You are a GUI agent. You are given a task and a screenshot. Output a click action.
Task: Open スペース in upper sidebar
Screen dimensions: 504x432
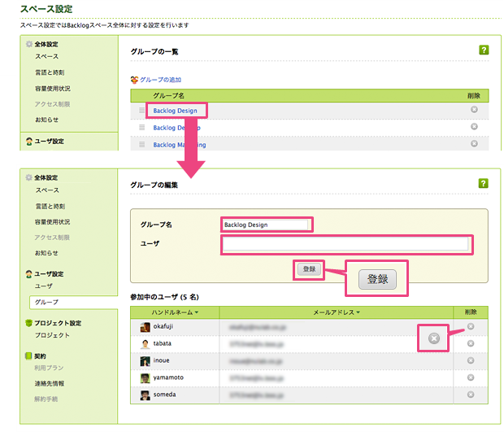47,57
